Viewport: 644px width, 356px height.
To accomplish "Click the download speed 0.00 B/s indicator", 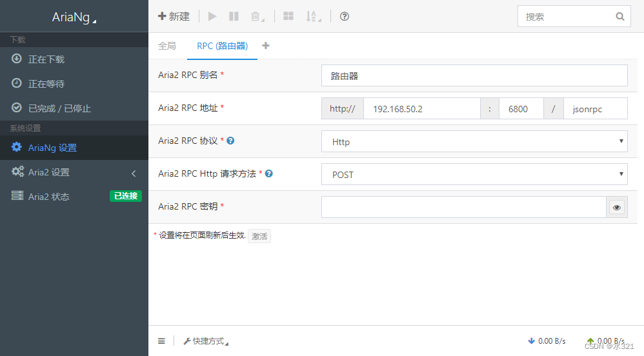I will 547,341.
